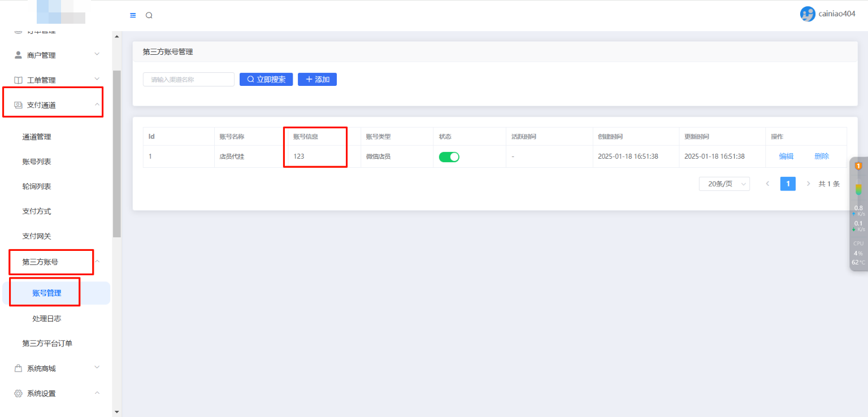Click the sidebar collapse hamburger icon
868x417 pixels.
point(133,15)
